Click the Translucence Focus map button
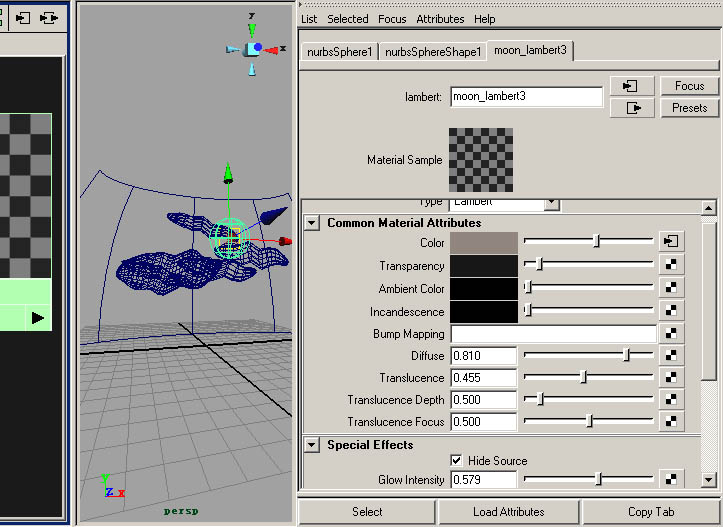 coord(671,421)
